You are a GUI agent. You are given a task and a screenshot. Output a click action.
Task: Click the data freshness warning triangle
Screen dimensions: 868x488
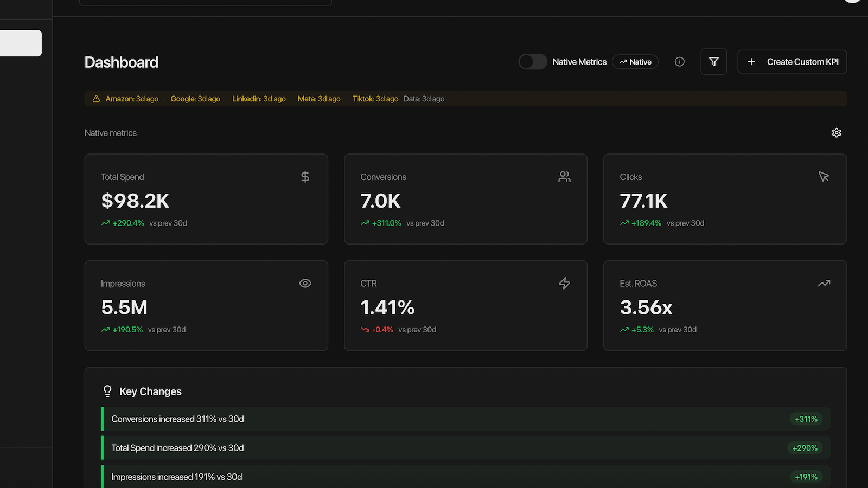[x=96, y=99]
